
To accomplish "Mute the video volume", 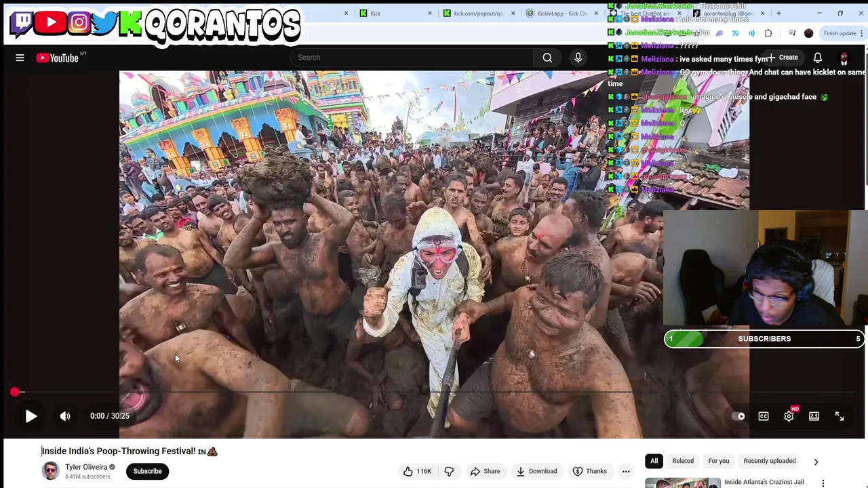I will coord(65,416).
